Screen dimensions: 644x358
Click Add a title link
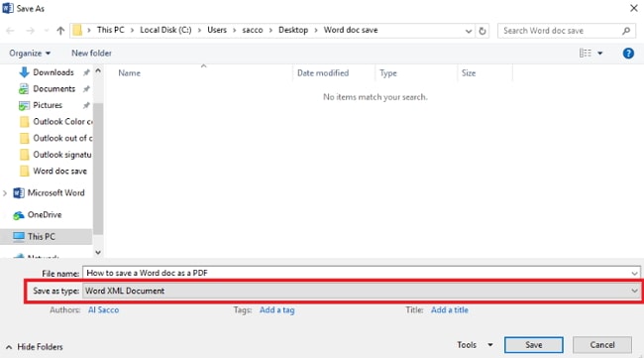[450, 310]
